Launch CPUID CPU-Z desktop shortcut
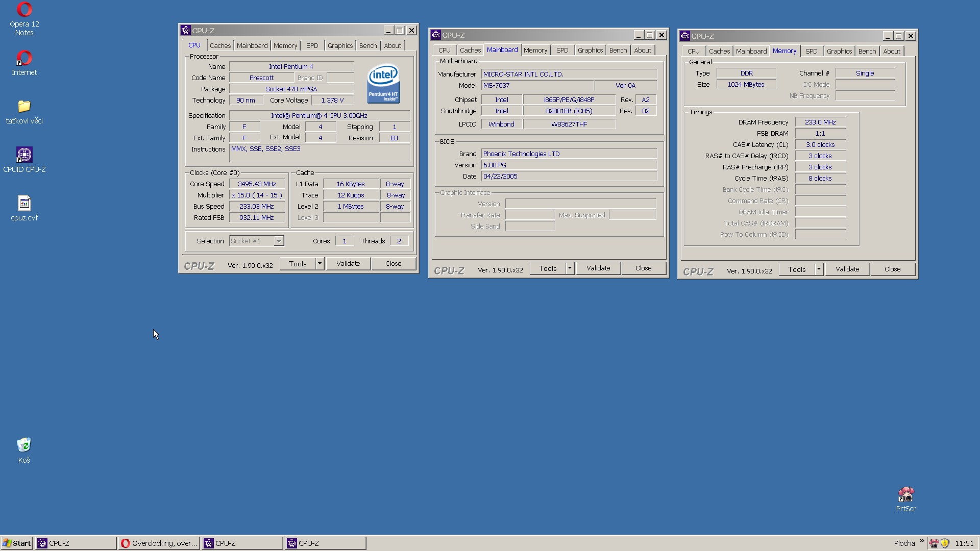The width and height of the screenshot is (980, 551). point(24,160)
